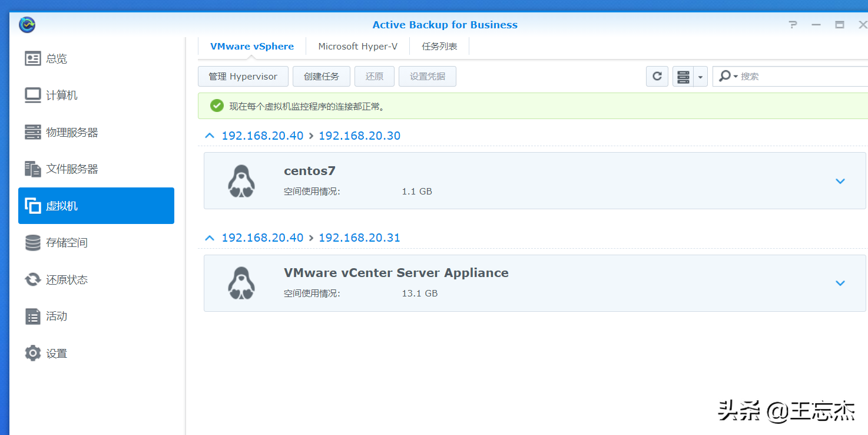This screenshot has height=435, width=868.
Task: Click the 文件服务器 file icon
Action: [33, 169]
